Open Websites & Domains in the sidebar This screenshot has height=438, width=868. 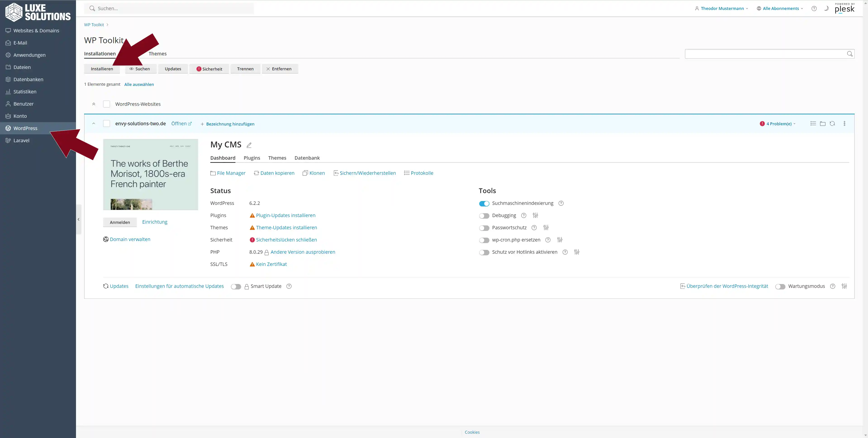pyautogui.click(x=38, y=30)
